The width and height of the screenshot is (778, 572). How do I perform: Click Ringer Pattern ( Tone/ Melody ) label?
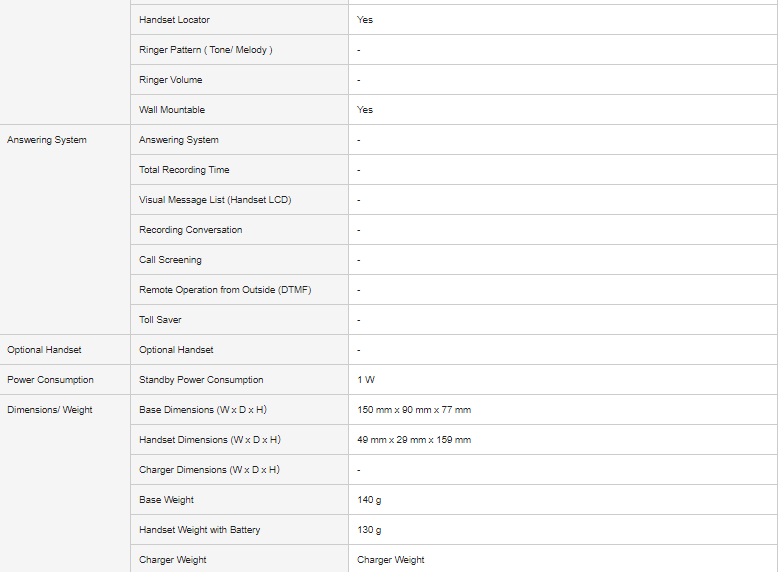pos(205,50)
